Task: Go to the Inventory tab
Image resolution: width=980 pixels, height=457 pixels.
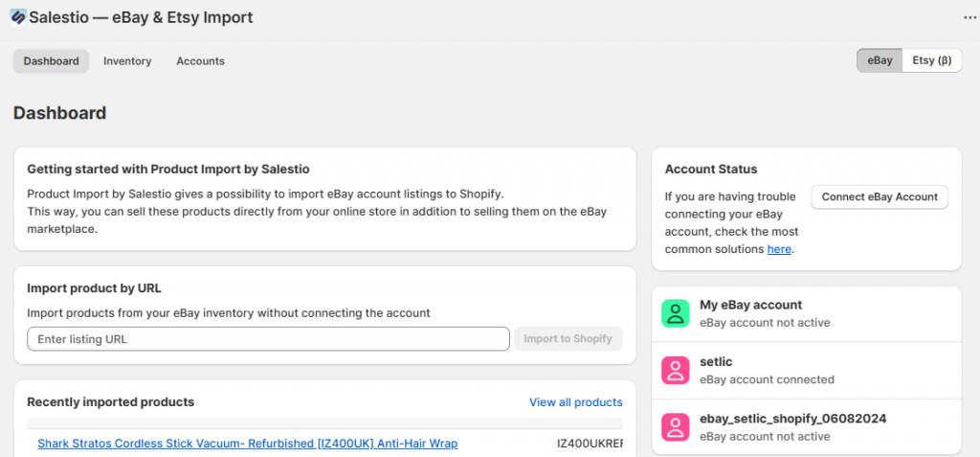Action: [127, 61]
